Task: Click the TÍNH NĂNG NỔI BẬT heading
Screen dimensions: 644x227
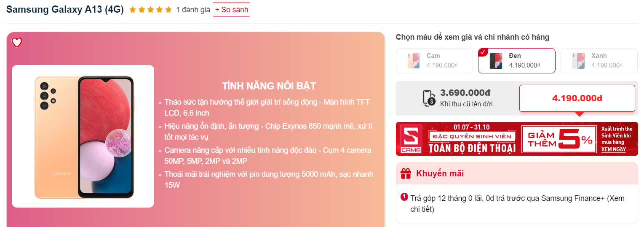Action: tap(269, 86)
